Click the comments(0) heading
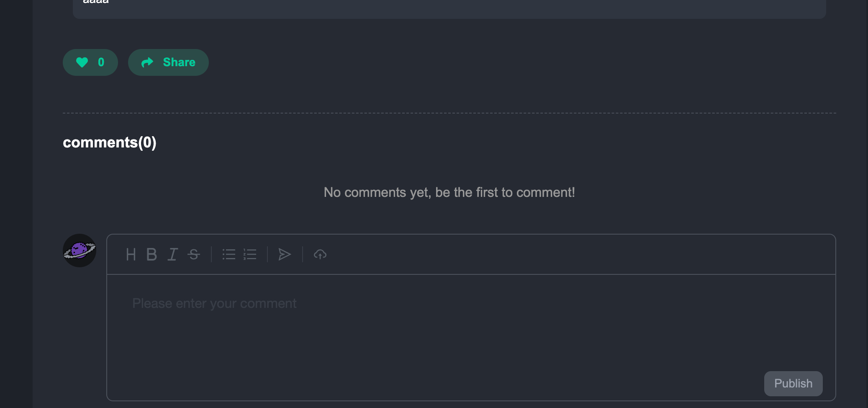This screenshot has width=868, height=408. 110,143
